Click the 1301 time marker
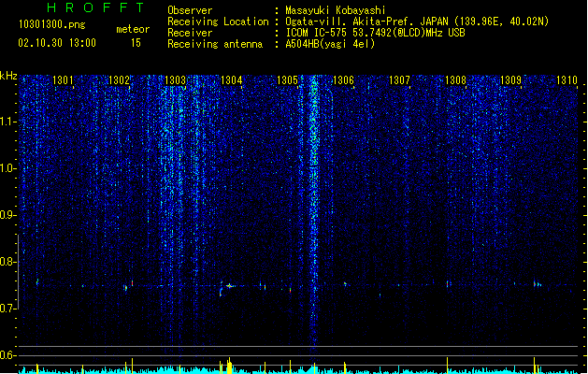 [63, 79]
